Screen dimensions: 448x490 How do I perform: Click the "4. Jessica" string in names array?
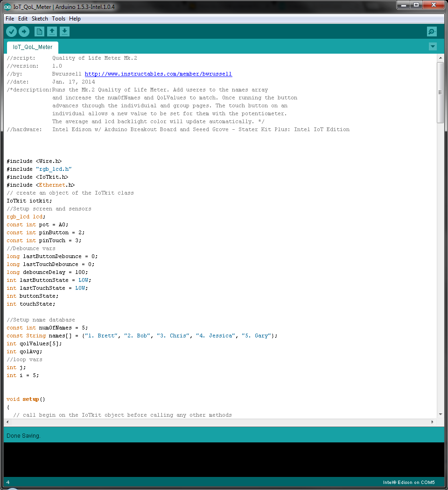(216, 336)
